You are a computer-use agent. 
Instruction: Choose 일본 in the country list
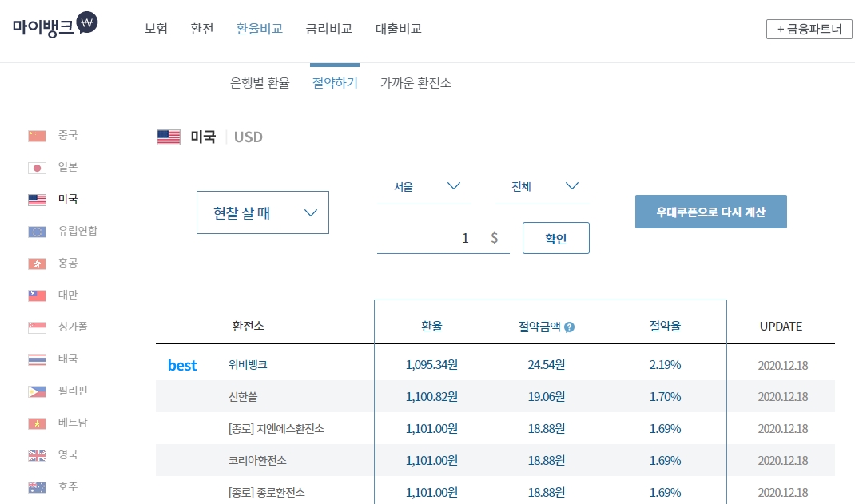tap(68, 167)
